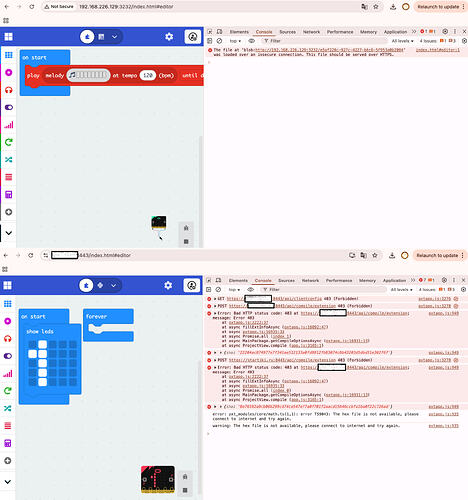The height and width of the screenshot is (500, 468).
Task: Open Music headphones category in top editor
Action: pos(9,90)
